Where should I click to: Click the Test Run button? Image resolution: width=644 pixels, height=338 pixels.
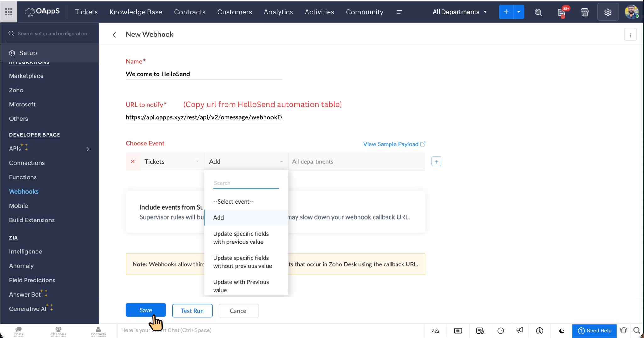(192, 311)
